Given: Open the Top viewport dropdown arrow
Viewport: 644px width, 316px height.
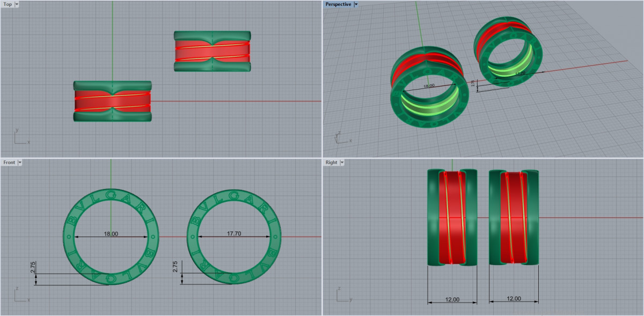Looking at the screenshot, I should [x=17, y=4].
